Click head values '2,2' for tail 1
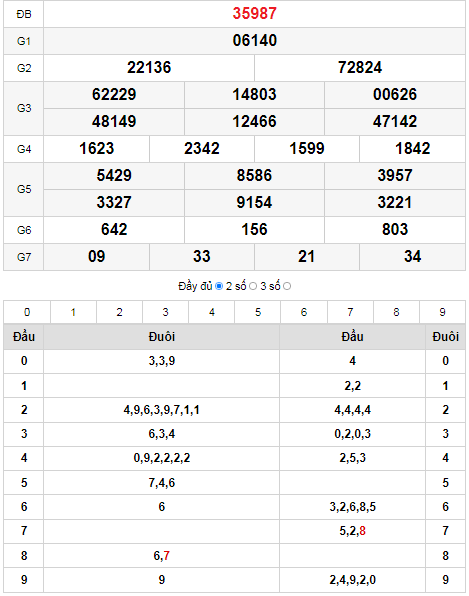Screen dimensions: 469x596 (x=352, y=386)
